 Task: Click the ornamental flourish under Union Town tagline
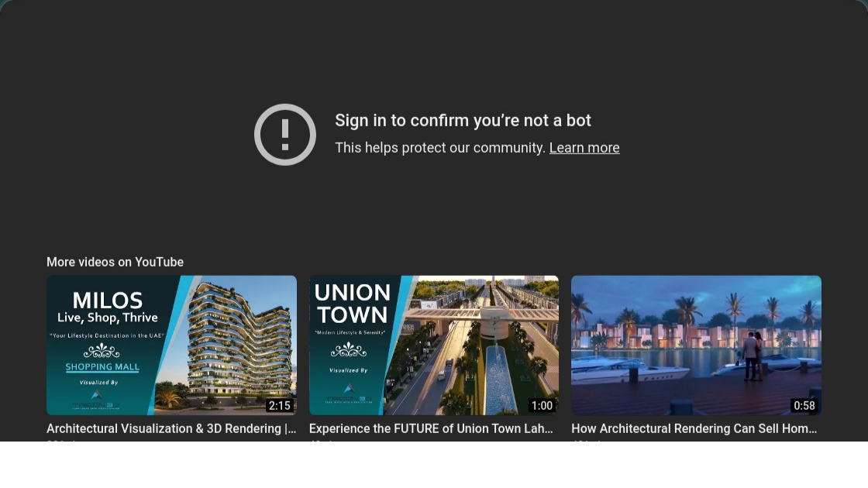point(348,350)
